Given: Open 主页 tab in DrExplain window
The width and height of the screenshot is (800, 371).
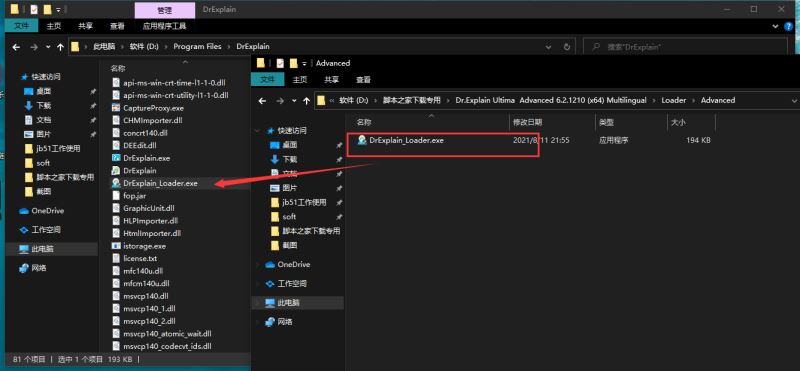Looking at the screenshot, I should [x=54, y=26].
